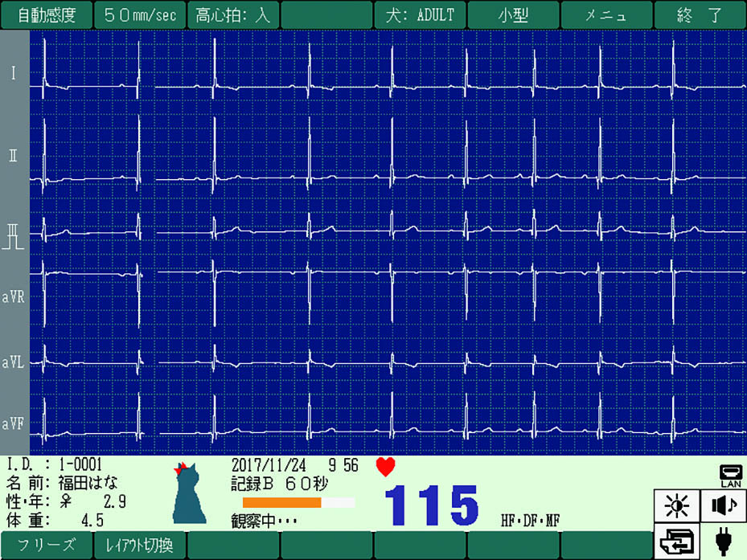
Task: Click the レイアウト切換 layout switch button
Action: tap(140, 545)
